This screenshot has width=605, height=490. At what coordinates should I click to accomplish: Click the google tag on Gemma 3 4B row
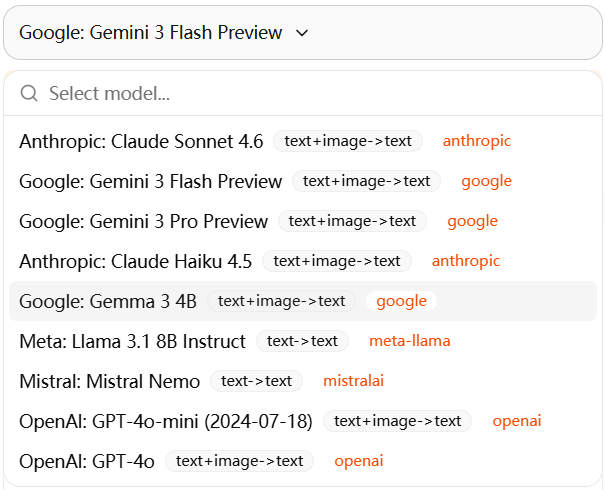click(401, 301)
